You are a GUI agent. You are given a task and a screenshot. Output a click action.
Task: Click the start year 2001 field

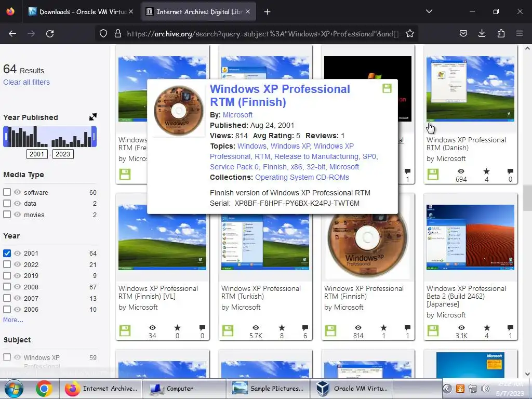pyautogui.click(x=37, y=154)
